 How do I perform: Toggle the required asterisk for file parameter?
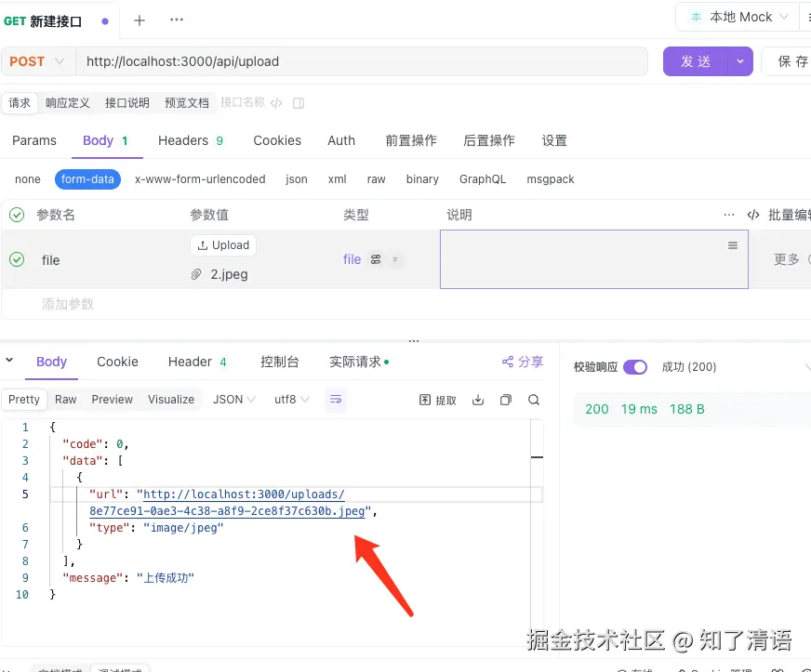pyautogui.click(x=394, y=259)
